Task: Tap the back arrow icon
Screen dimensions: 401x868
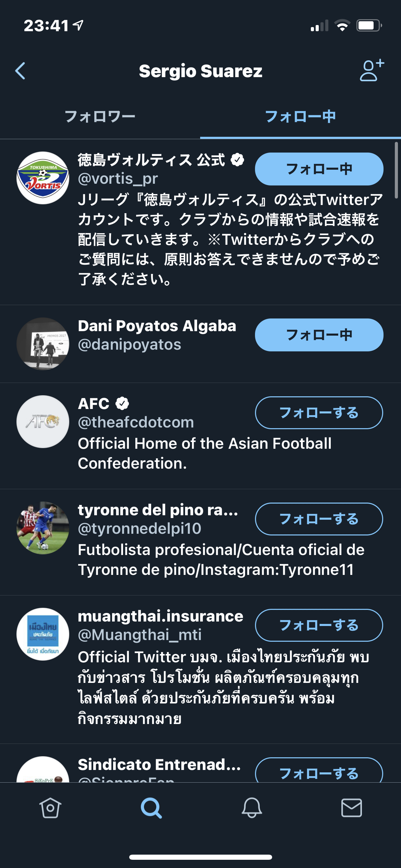Action: pyautogui.click(x=21, y=71)
